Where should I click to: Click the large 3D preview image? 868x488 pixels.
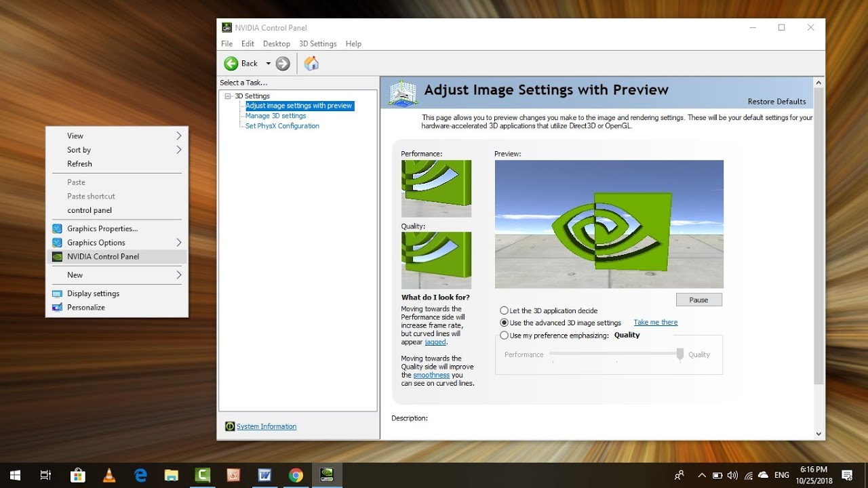coord(609,224)
